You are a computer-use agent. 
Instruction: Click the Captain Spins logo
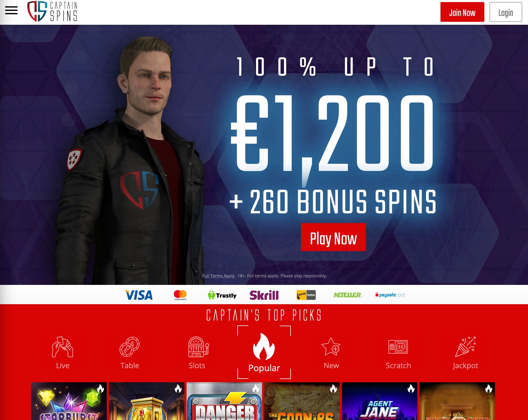(x=52, y=12)
